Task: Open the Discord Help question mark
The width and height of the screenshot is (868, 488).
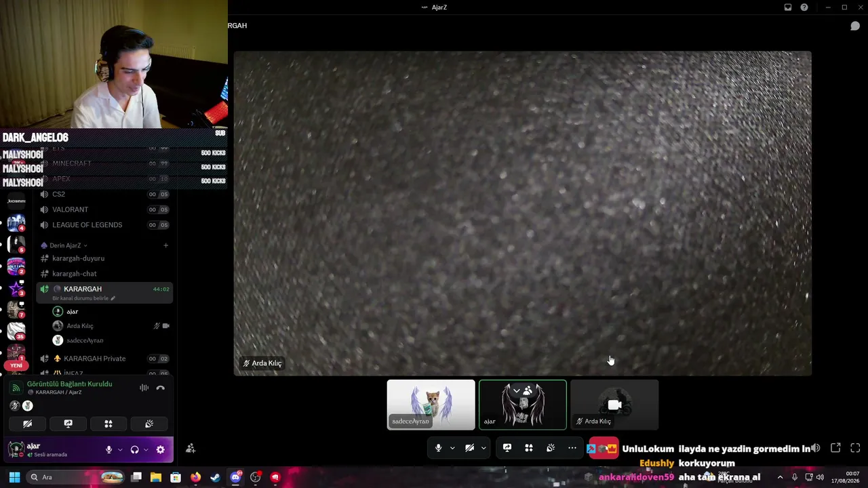Action: (x=804, y=7)
